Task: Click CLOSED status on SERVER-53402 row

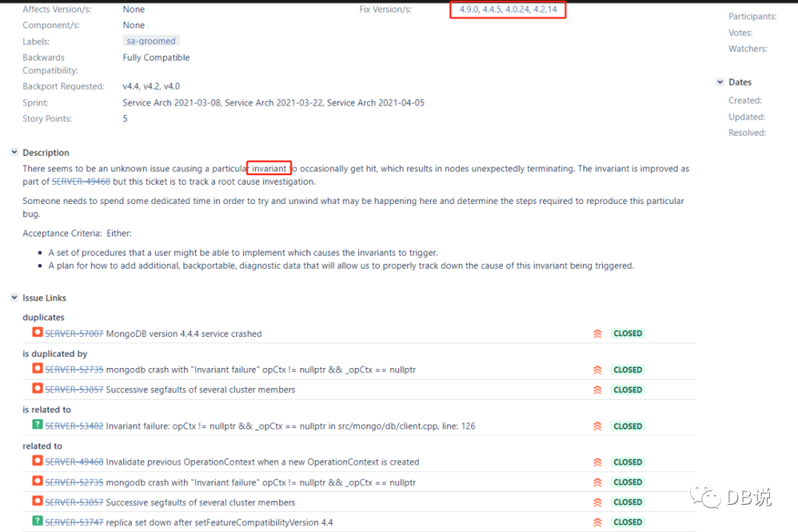Action: [627, 426]
